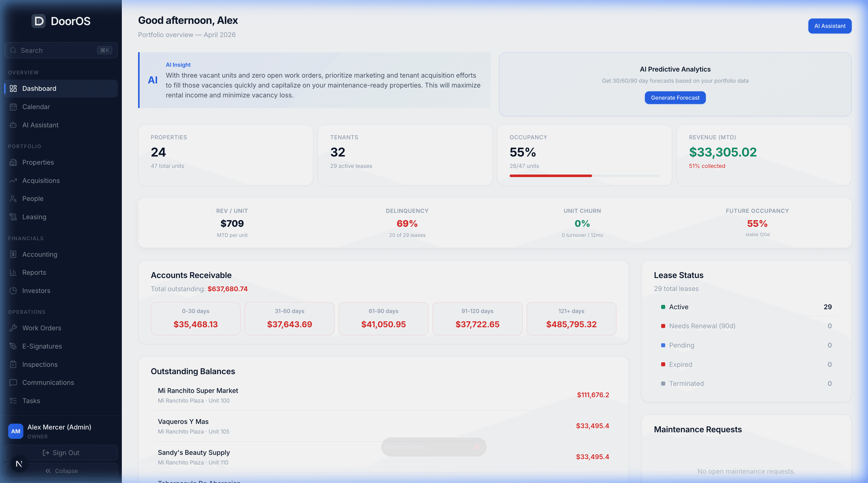Click Vaqueros Y Mas balance row
The image size is (868, 483).
383,426
